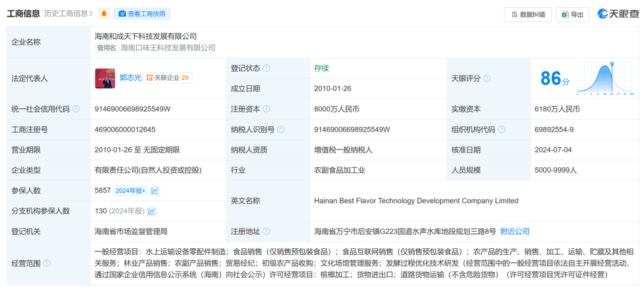Screen dimensions: 644x290
Task: Click establishment date 2010-01-26
Action: [x=333, y=89]
